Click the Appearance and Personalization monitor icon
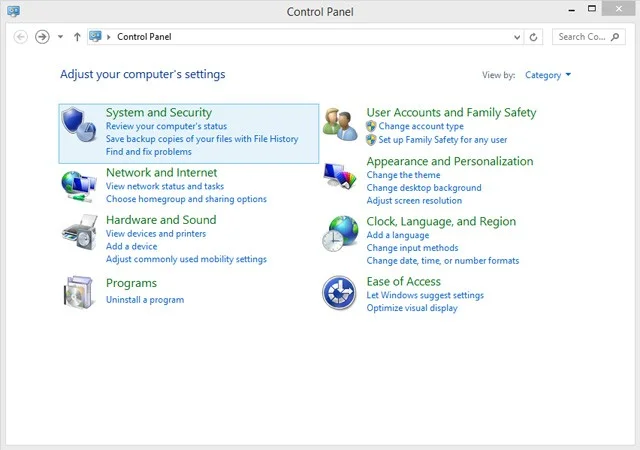 click(x=340, y=176)
